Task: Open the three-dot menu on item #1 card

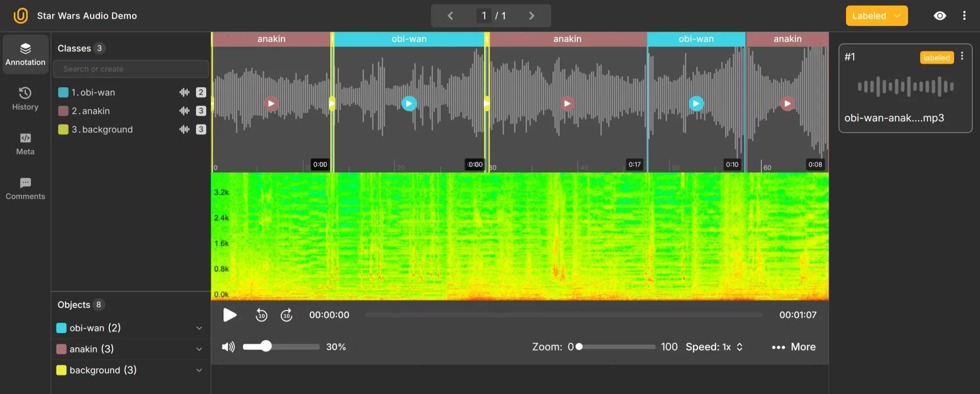Action: coord(962,56)
